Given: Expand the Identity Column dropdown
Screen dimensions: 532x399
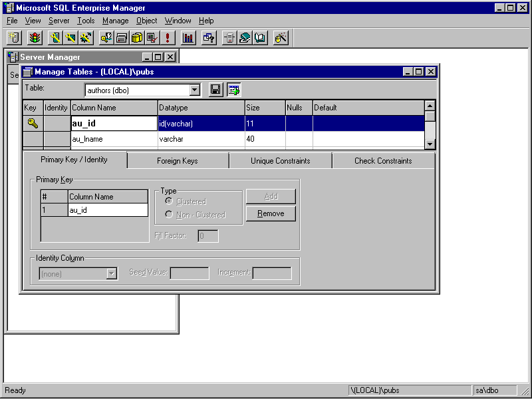Looking at the screenshot, I should click(112, 273).
